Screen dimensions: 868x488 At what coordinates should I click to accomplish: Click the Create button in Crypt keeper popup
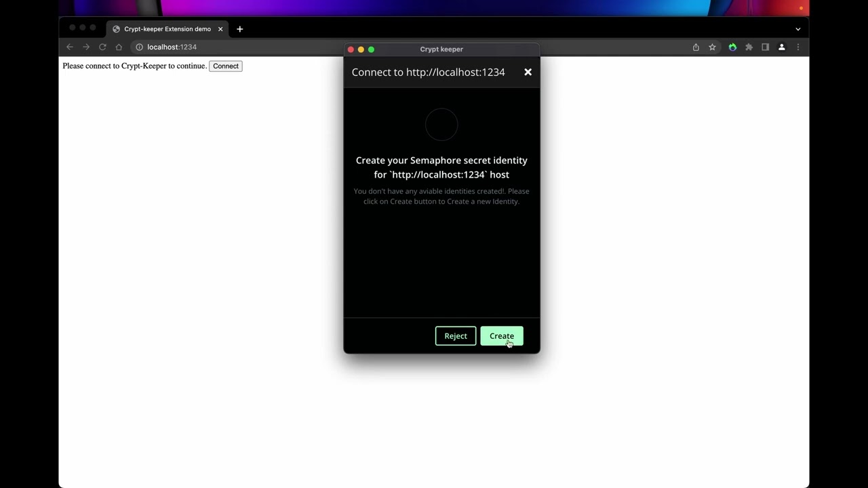[502, 335]
